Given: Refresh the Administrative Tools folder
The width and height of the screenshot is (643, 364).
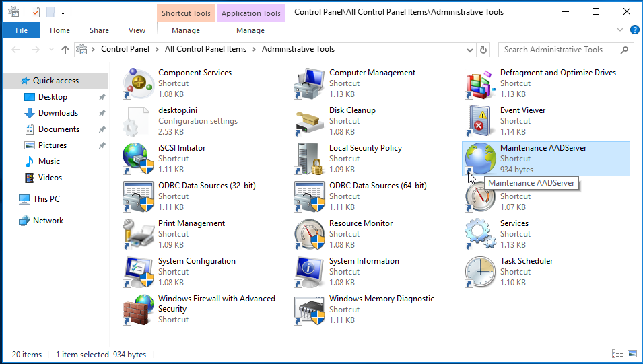Looking at the screenshot, I should [483, 50].
